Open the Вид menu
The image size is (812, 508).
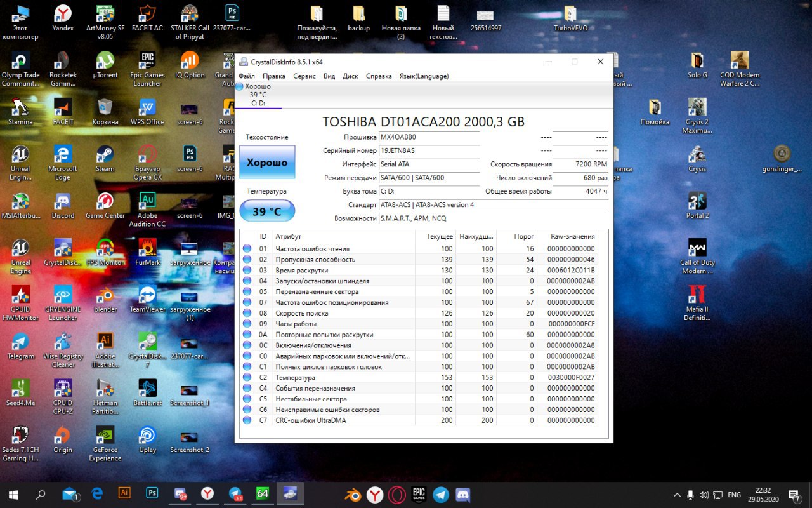pyautogui.click(x=329, y=76)
